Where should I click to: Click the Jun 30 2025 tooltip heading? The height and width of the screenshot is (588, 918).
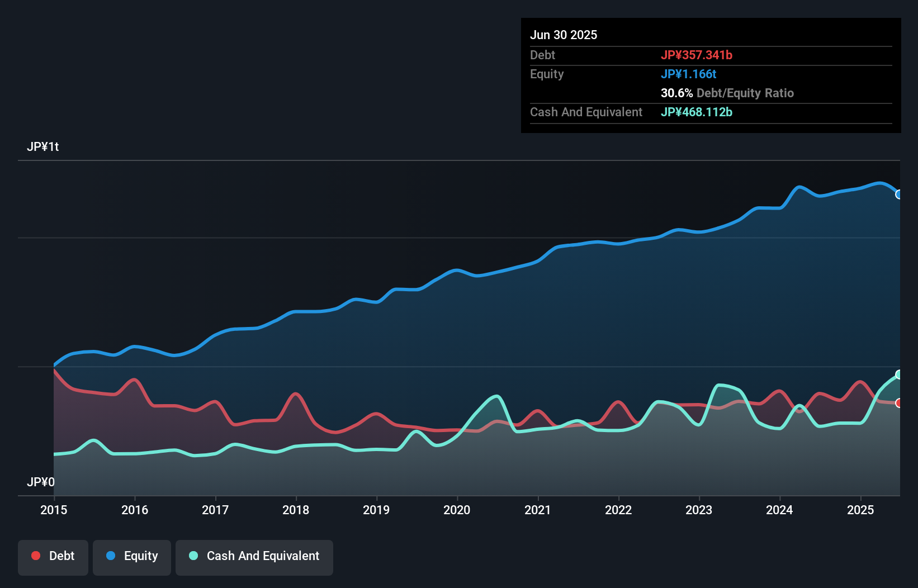[564, 35]
